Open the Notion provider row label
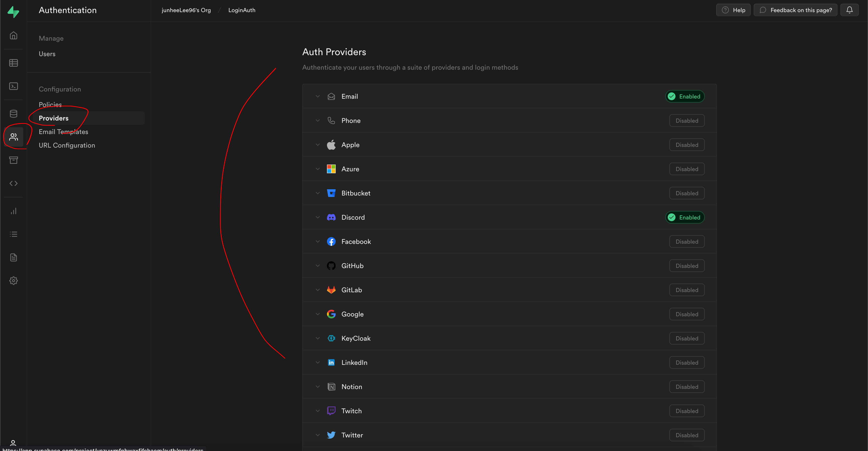Screen dimensions: 868x451 pyautogui.click(x=352, y=387)
